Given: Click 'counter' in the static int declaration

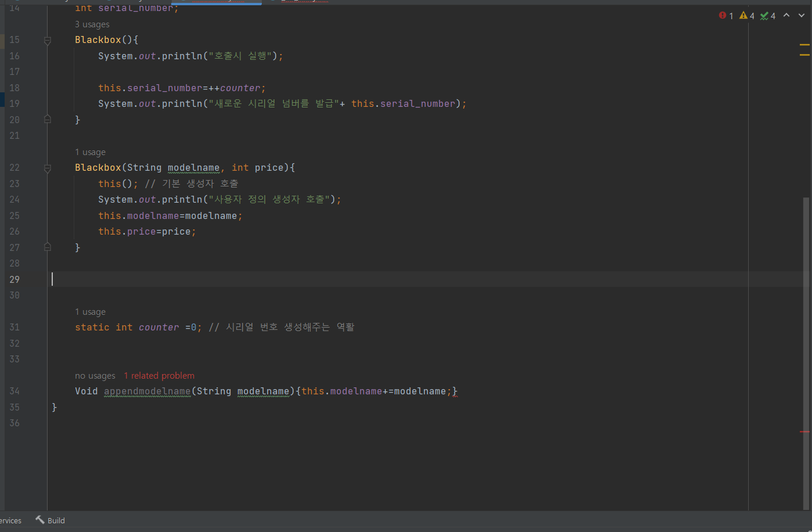Looking at the screenshot, I should coord(159,328).
